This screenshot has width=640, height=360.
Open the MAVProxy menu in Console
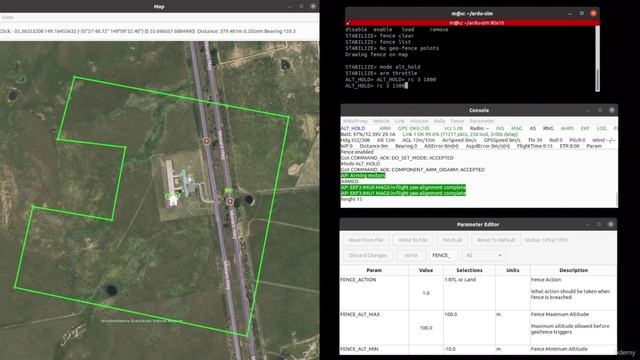355,121
